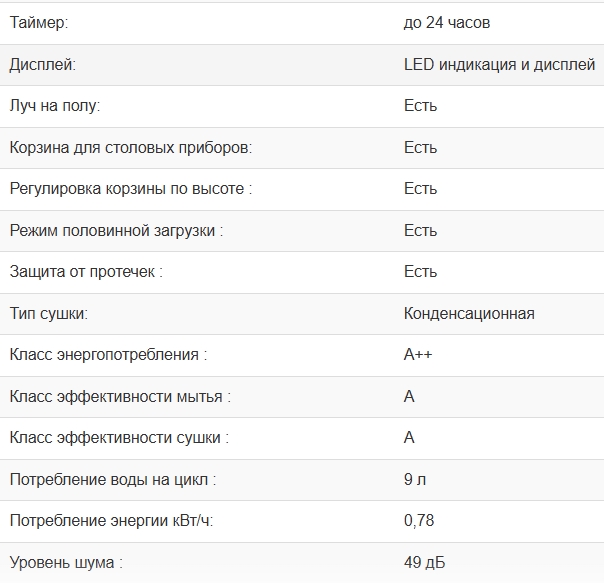Select the 'до 24 часов' timer value
This screenshot has width=604, height=584.
[x=447, y=22]
